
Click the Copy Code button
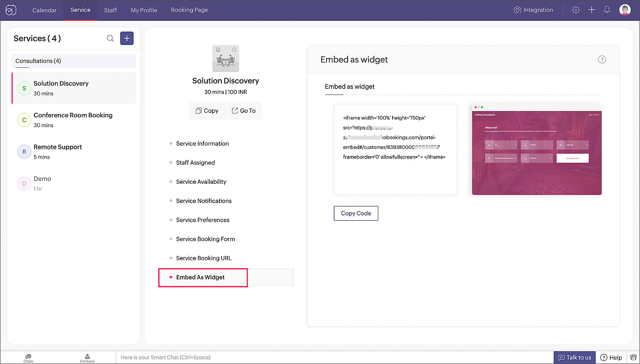click(x=356, y=213)
